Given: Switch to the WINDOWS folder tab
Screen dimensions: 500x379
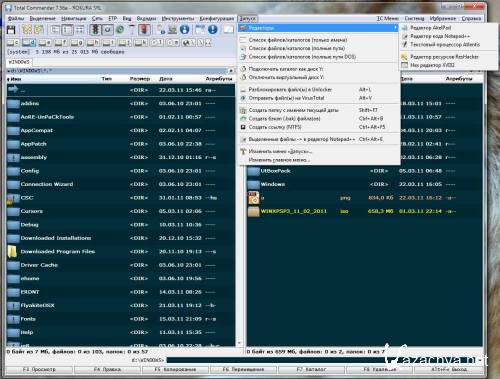Looking at the screenshot, I should (x=19, y=62).
